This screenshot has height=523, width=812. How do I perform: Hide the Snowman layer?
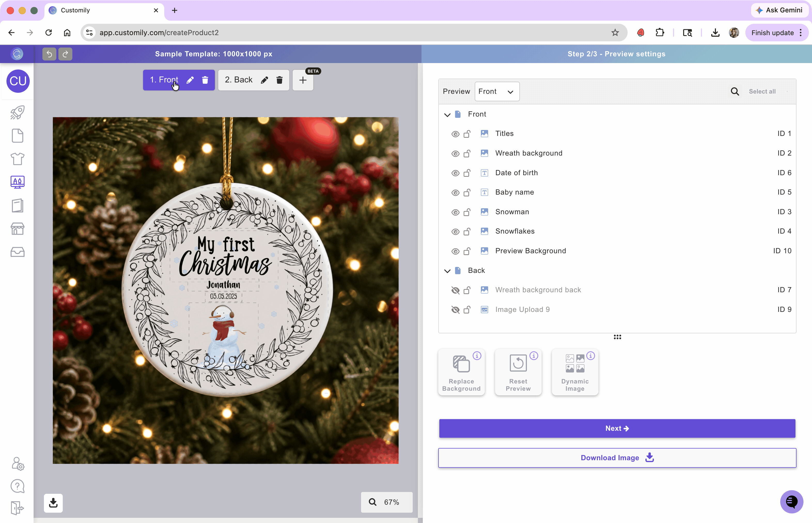click(455, 212)
